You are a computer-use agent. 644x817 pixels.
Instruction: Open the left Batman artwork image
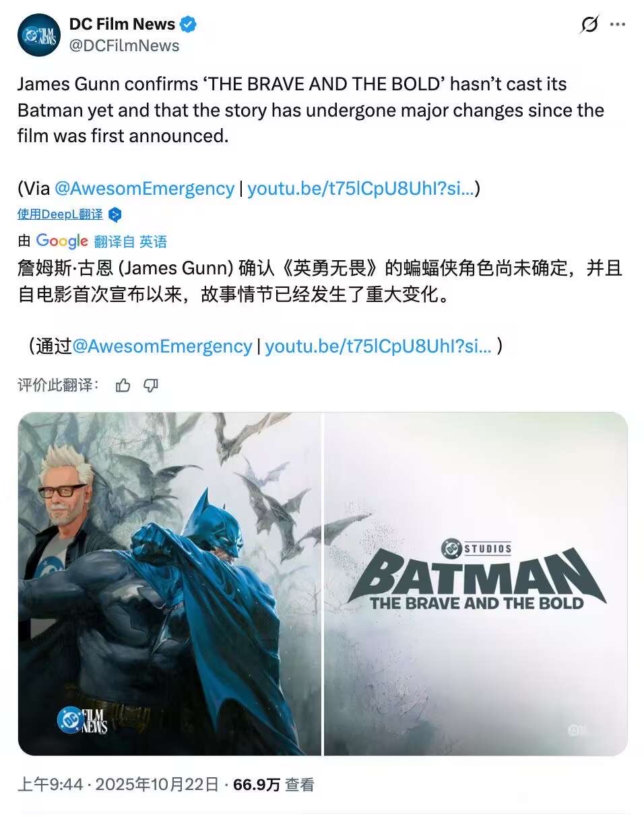pyautogui.click(x=170, y=584)
